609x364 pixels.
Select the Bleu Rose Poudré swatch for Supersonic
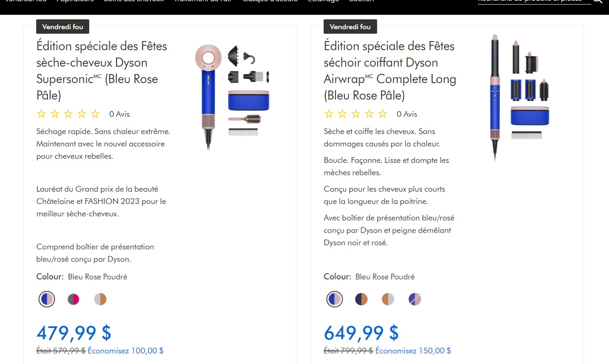point(47,299)
